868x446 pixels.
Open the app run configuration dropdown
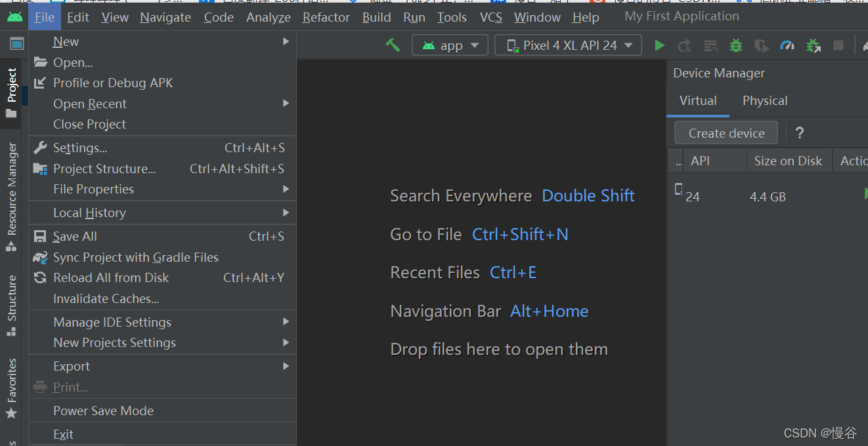(x=450, y=45)
